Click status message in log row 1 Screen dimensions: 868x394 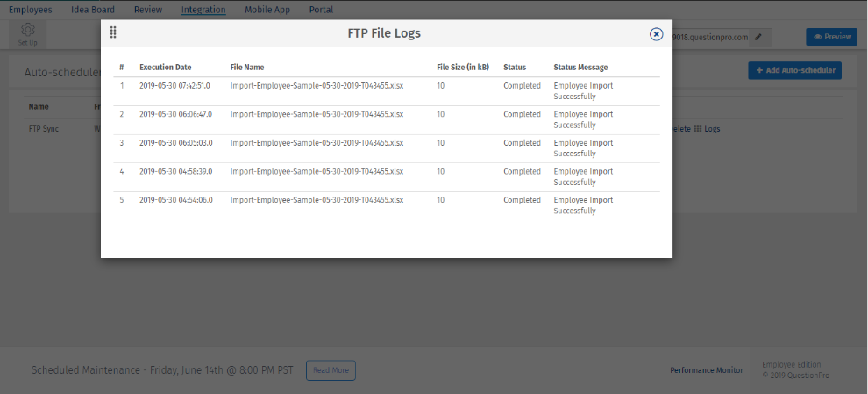(583, 91)
